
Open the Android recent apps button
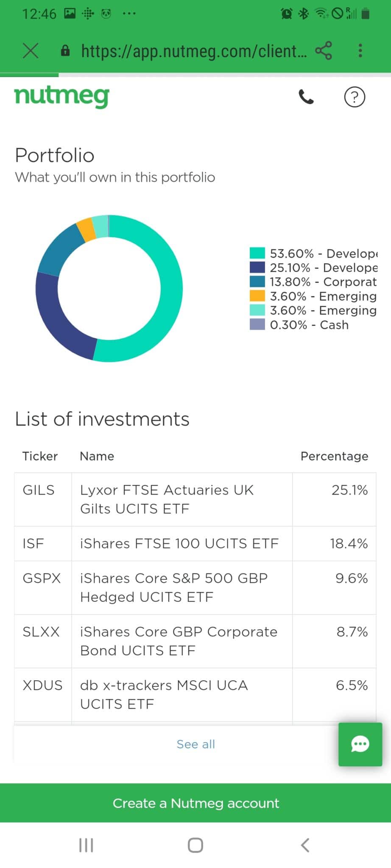[x=86, y=845]
